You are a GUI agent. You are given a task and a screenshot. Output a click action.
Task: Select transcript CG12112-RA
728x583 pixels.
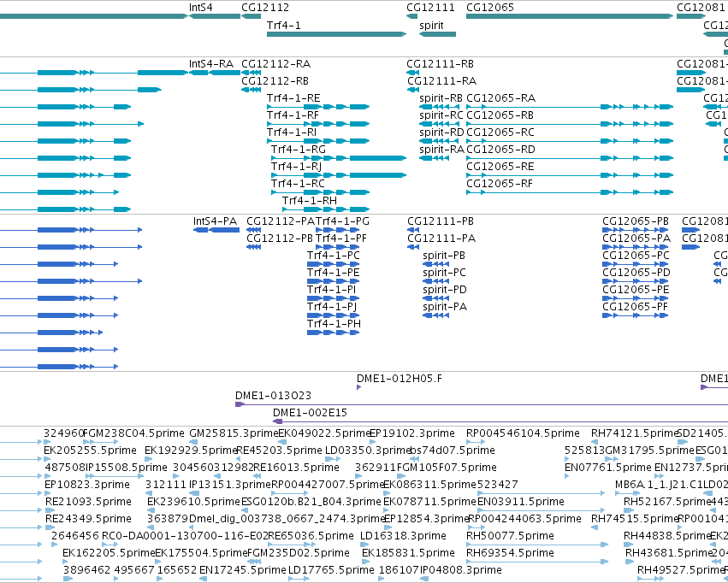pos(252,73)
